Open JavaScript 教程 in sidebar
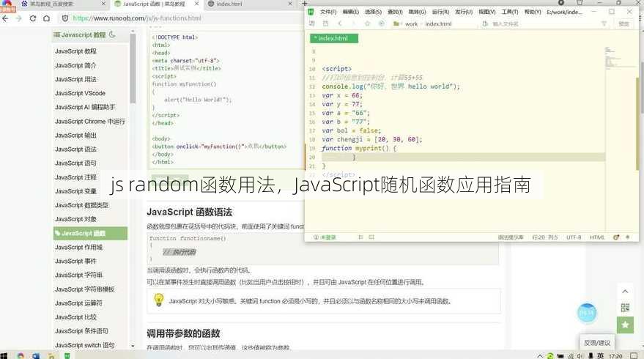This screenshot has width=644, height=359. (x=75, y=51)
